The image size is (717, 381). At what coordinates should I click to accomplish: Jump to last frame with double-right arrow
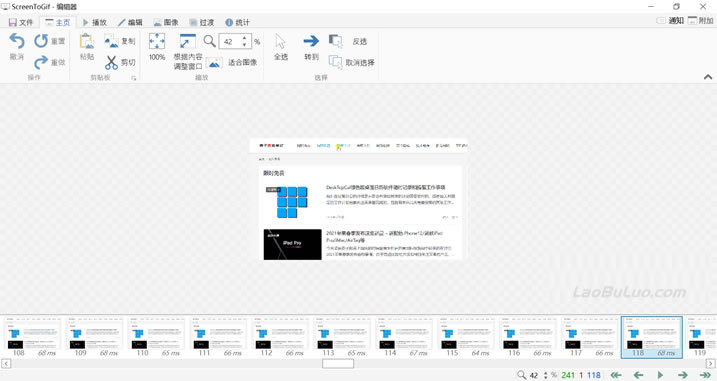tap(705, 375)
